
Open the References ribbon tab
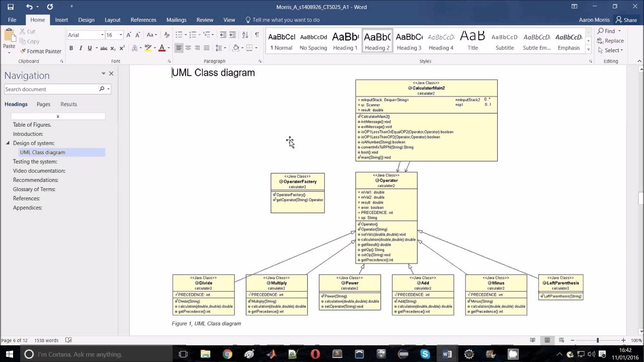tap(143, 20)
